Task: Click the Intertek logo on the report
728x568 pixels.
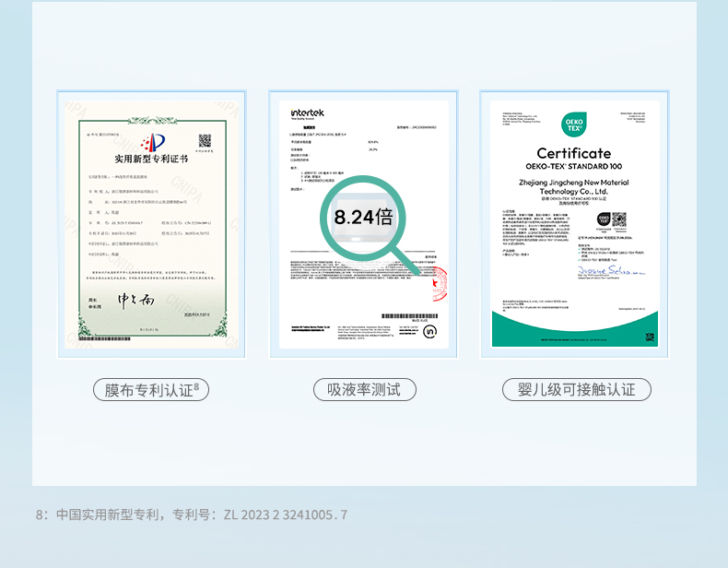Action: (x=306, y=112)
